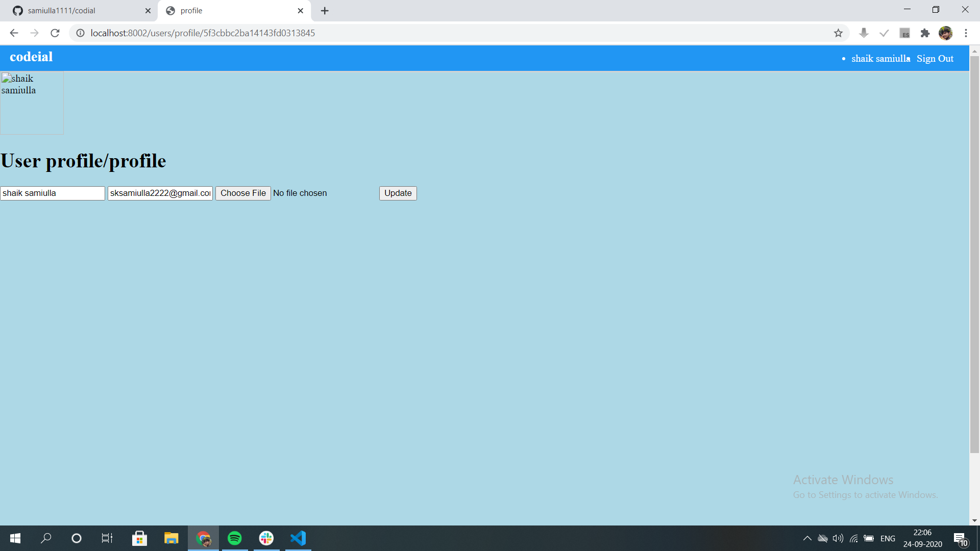This screenshot has width=980, height=551.
Task: Click the browser reload icon
Action: click(x=55, y=33)
